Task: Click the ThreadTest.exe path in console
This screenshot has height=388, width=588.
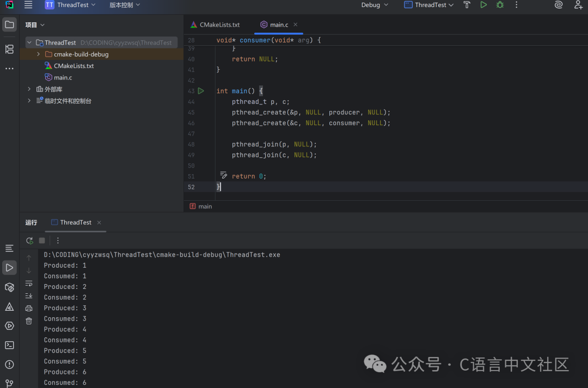Action: [x=162, y=255]
